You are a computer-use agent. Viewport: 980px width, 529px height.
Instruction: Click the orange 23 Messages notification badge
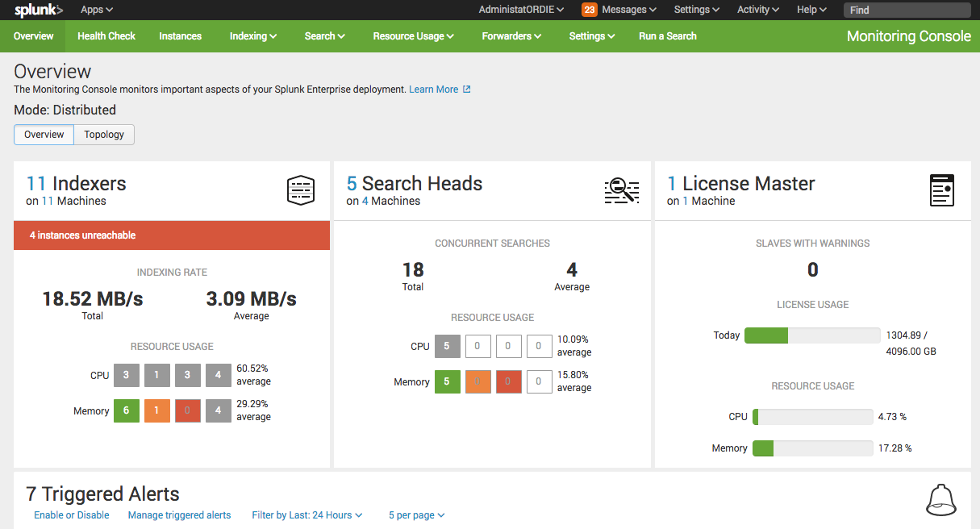(x=588, y=10)
